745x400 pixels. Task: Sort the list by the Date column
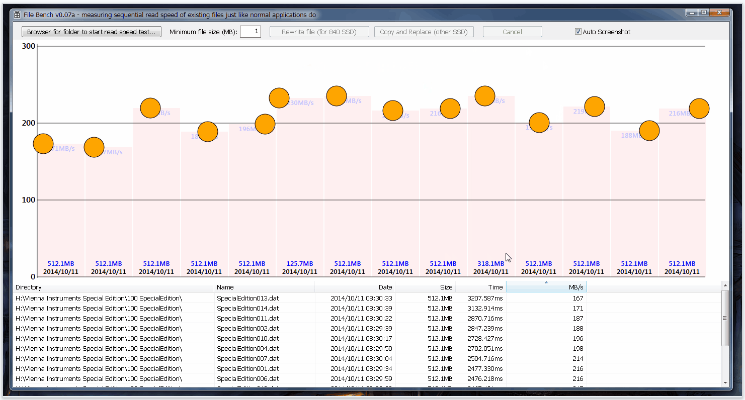tap(354, 287)
